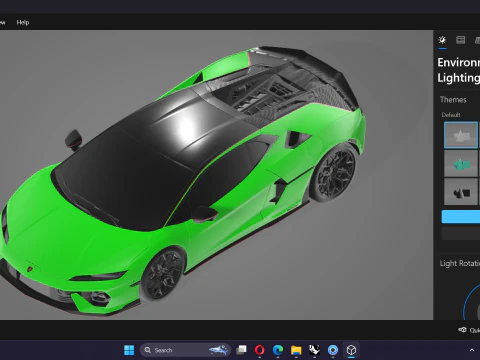Click the 3D Viewer cube taskbar icon

tap(351, 350)
